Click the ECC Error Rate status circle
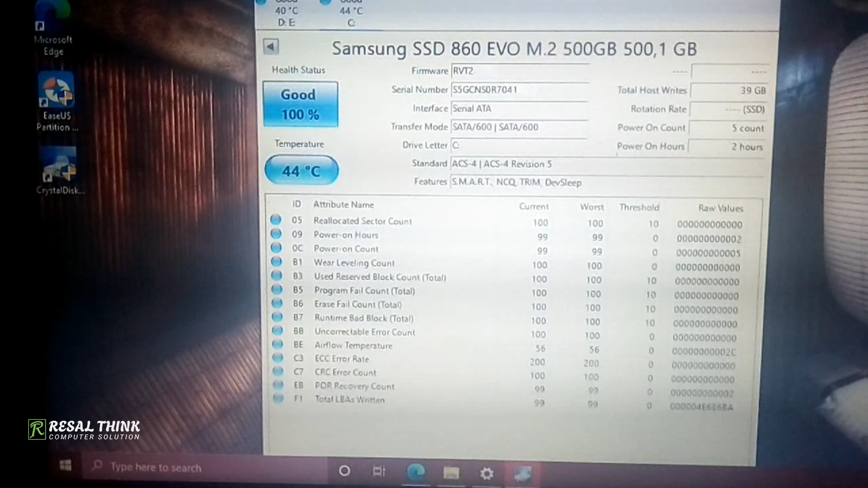 coord(278,357)
